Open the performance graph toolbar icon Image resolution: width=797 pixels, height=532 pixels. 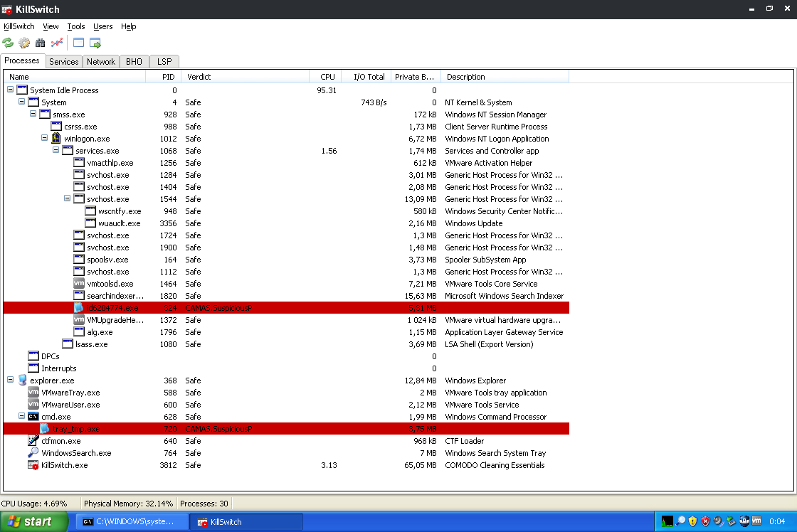57,43
